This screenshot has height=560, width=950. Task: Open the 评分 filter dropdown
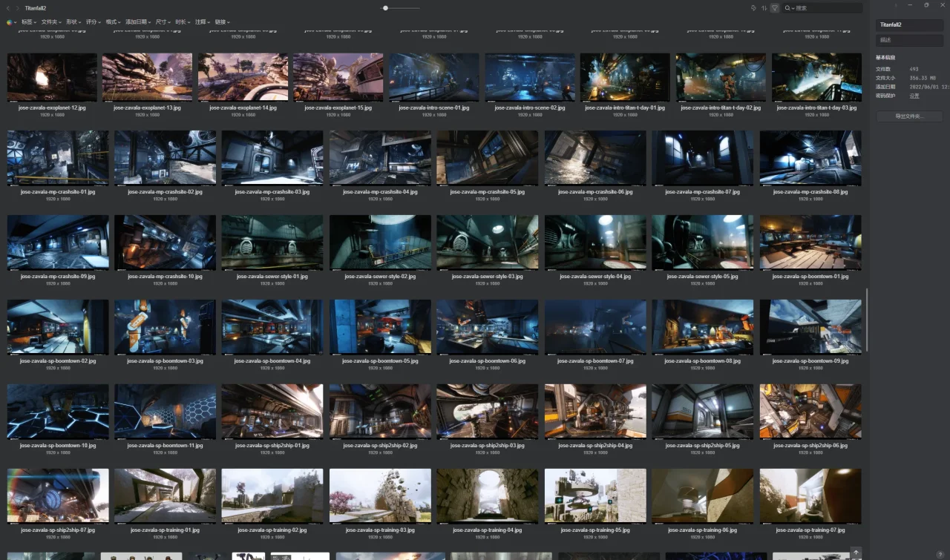[x=94, y=22]
